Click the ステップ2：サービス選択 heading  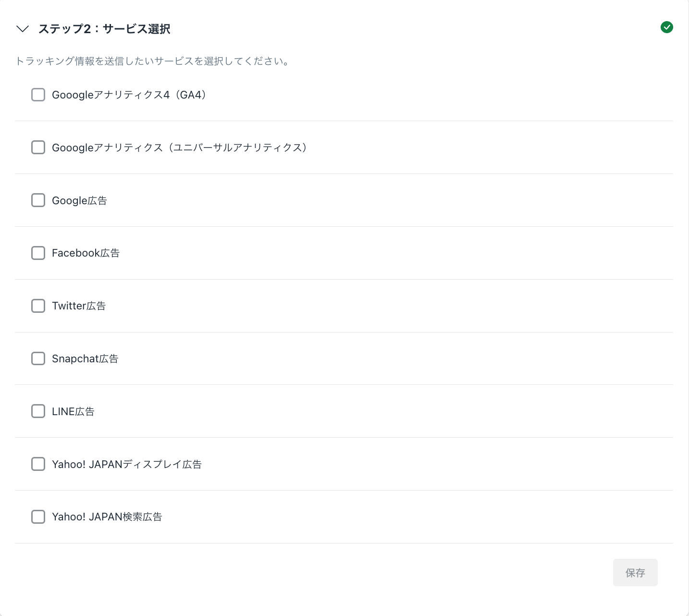pyautogui.click(x=104, y=29)
